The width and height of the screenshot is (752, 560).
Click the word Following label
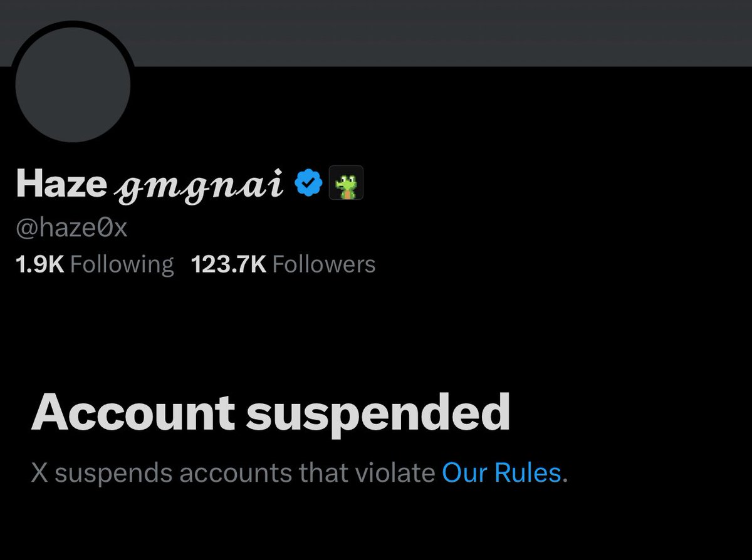122,265
